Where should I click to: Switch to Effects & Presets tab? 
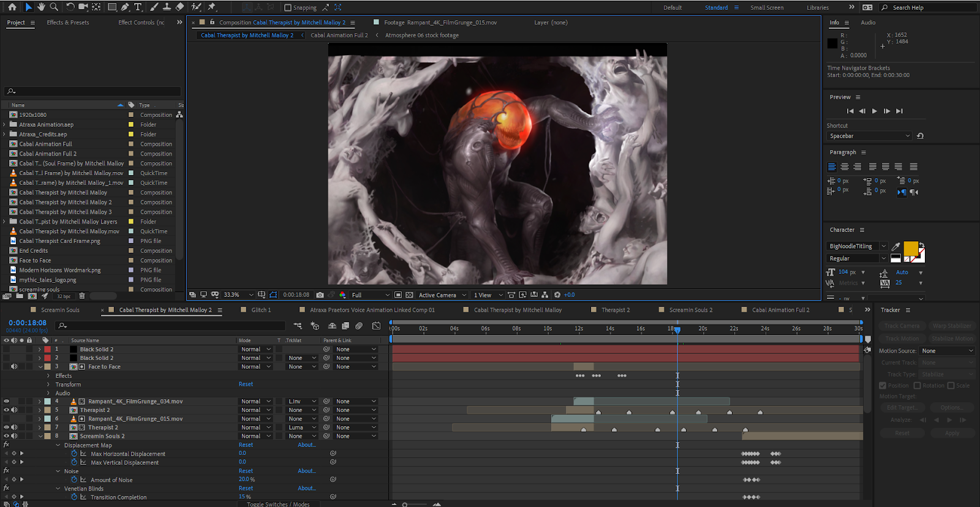68,23
